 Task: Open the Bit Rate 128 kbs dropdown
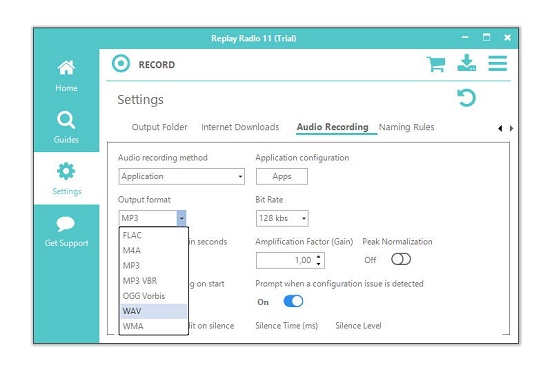pyautogui.click(x=282, y=219)
